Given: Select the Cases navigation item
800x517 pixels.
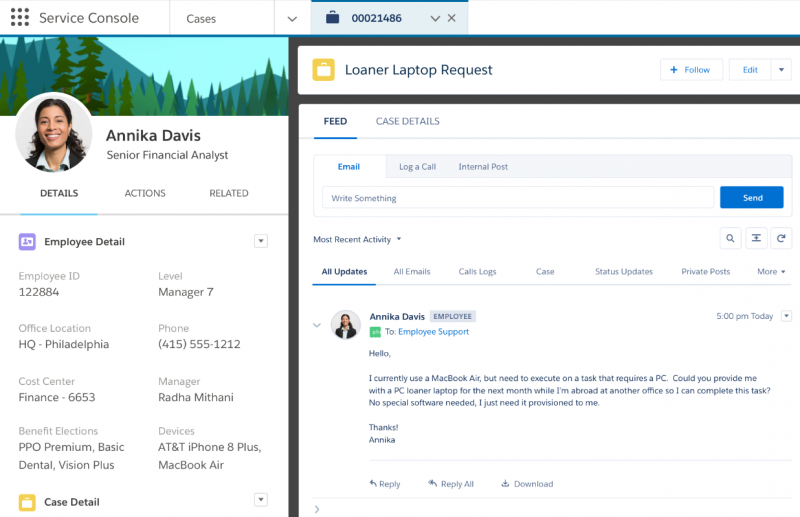Looking at the screenshot, I should pyautogui.click(x=201, y=19).
